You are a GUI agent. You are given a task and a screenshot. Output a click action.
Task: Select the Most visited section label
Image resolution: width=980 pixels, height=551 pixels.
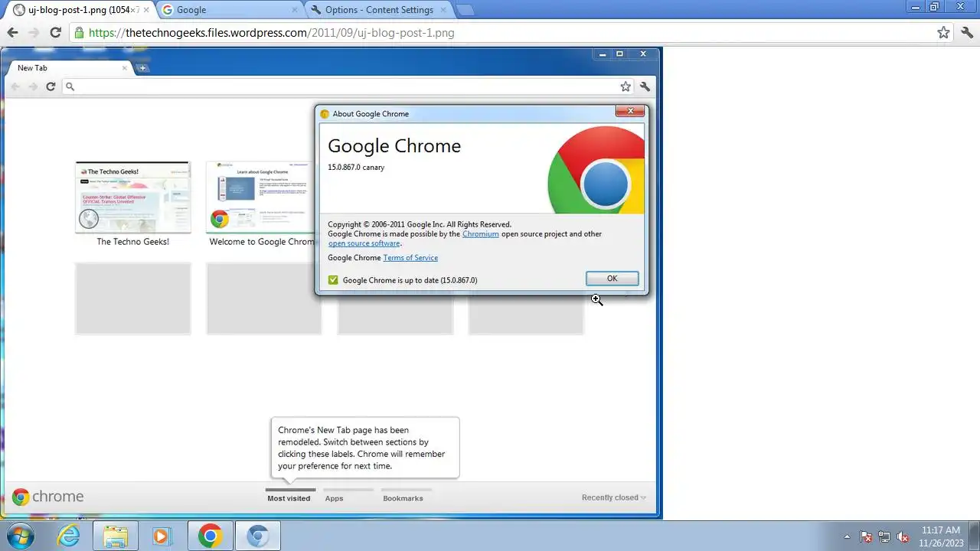click(289, 498)
